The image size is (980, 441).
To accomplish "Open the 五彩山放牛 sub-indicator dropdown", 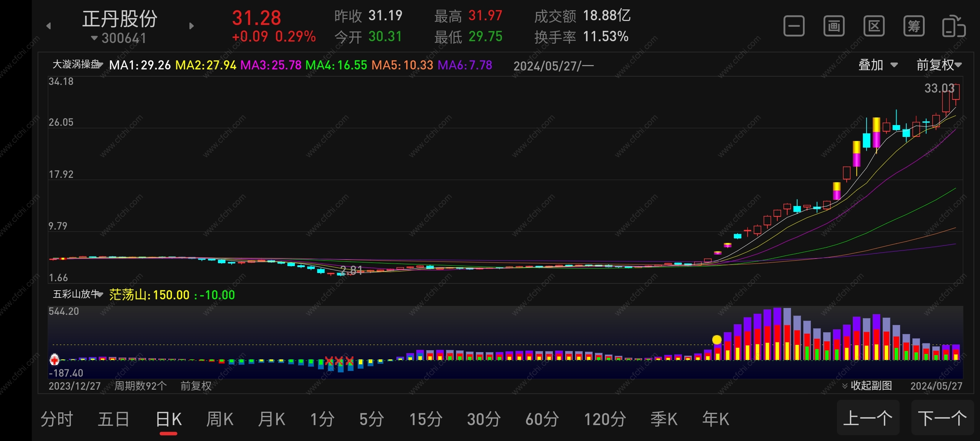I will tap(78, 294).
